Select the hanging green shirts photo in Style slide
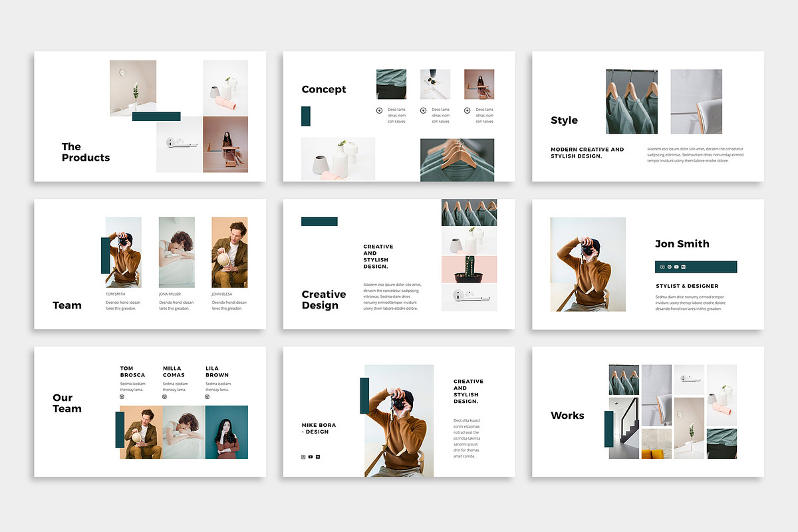798x532 pixels. [x=632, y=102]
